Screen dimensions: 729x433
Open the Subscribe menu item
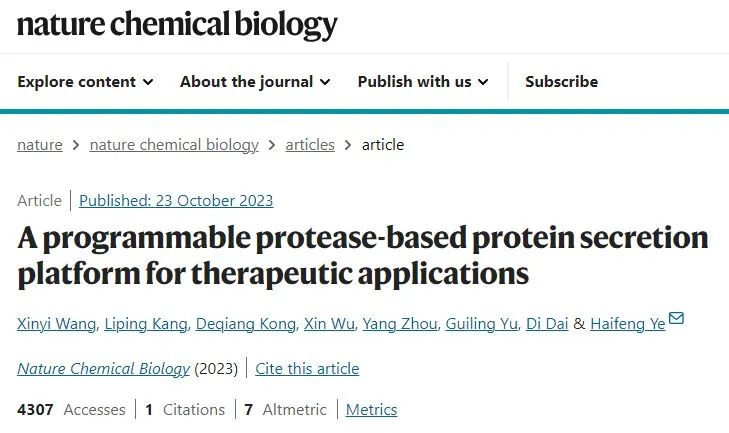tap(561, 82)
